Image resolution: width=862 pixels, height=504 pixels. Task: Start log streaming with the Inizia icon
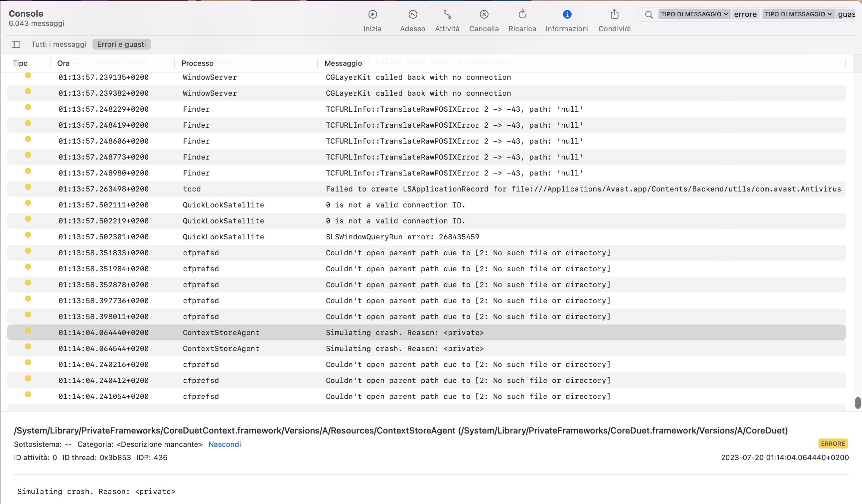[372, 14]
